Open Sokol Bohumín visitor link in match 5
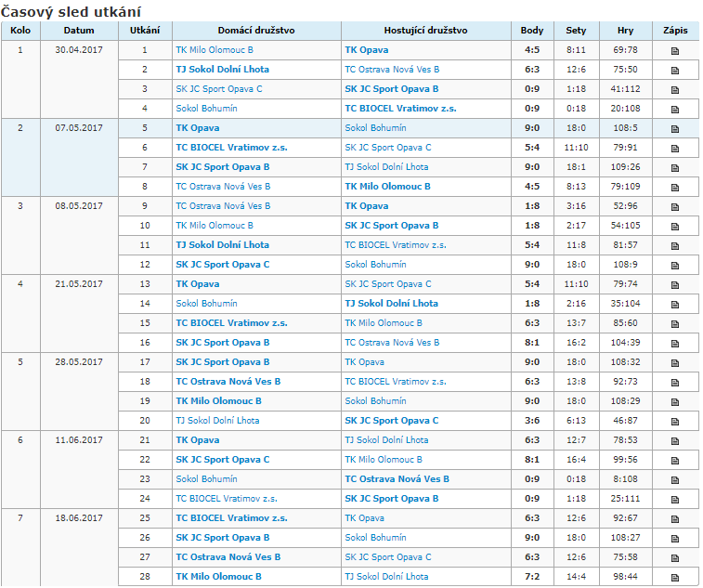This screenshot has height=588, width=703. 375,128
